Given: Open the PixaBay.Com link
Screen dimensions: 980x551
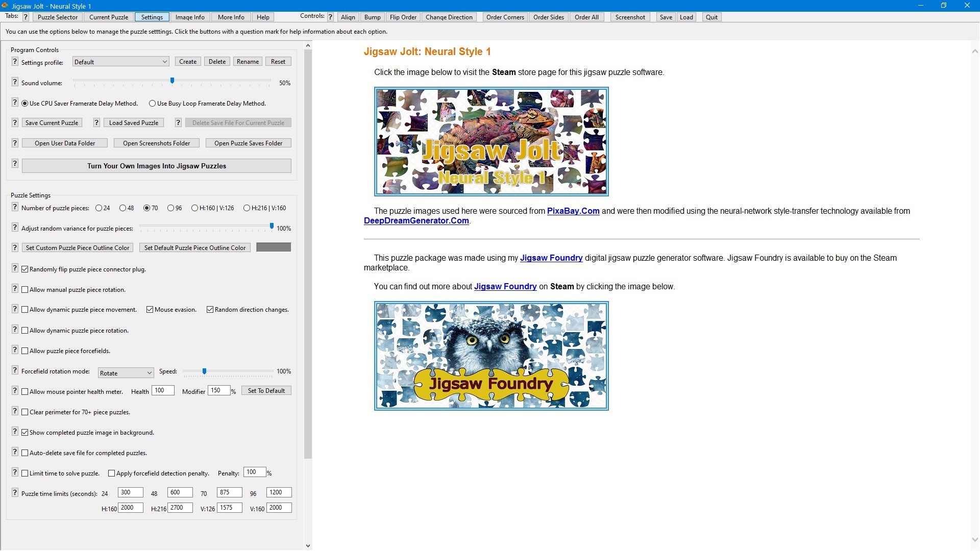Looking at the screenshot, I should pos(573,211).
